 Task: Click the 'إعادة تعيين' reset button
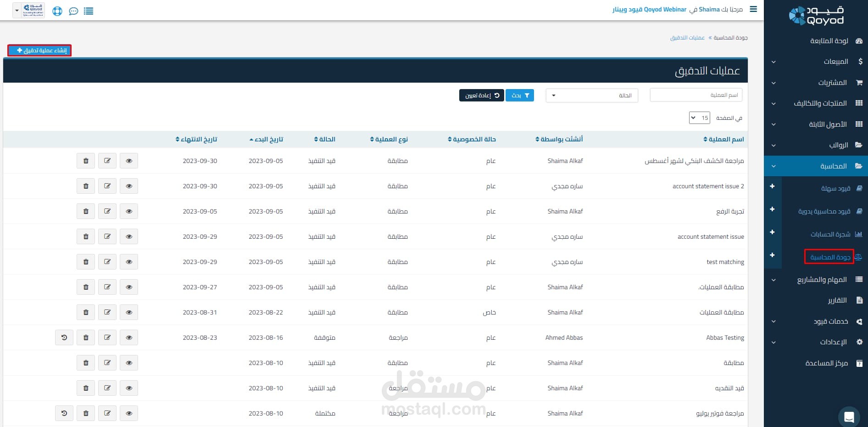point(482,96)
